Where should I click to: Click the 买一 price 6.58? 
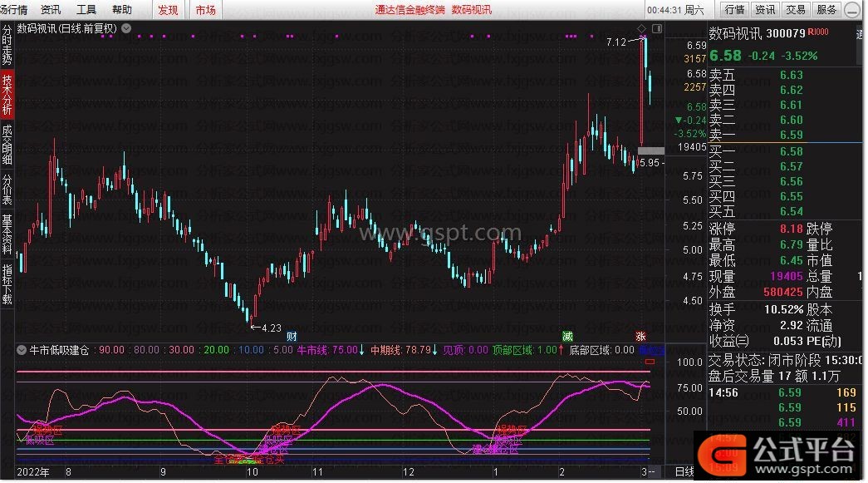pyautogui.click(x=791, y=151)
